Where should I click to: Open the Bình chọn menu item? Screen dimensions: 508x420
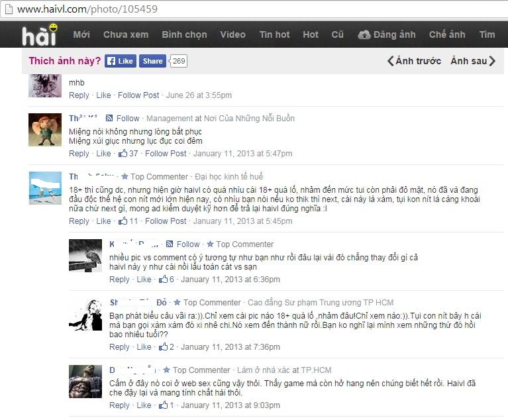click(x=184, y=34)
